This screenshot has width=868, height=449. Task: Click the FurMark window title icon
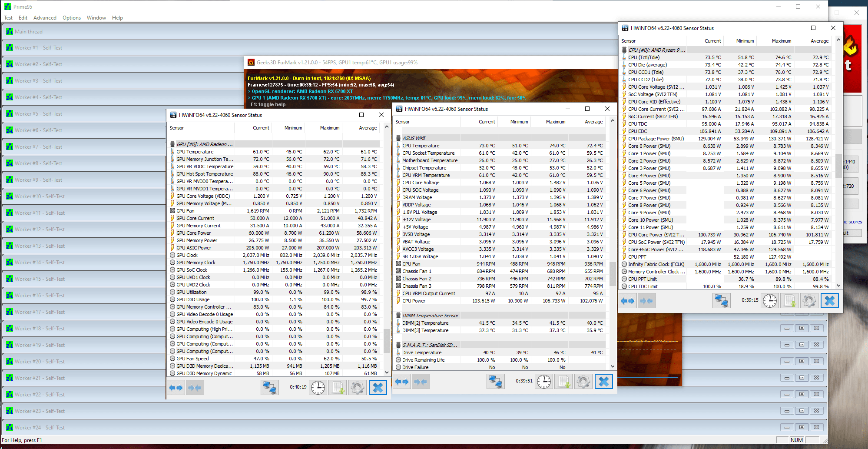tap(251, 63)
